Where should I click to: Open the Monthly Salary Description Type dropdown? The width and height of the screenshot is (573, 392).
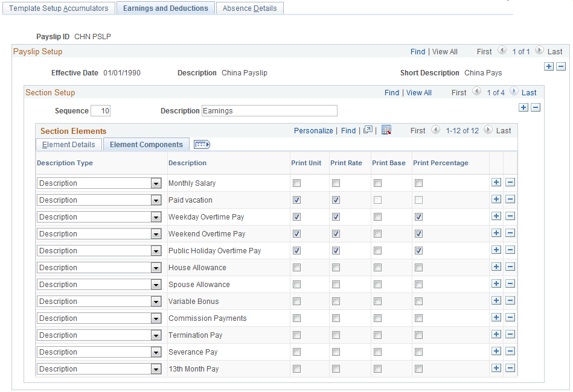pyautogui.click(x=156, y=183)
